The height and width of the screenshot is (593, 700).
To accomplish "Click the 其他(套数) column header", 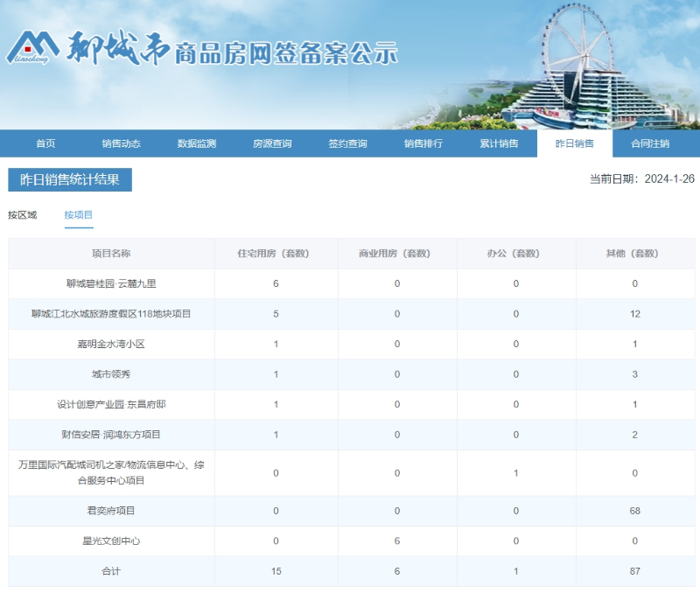I will coord(634,254).
